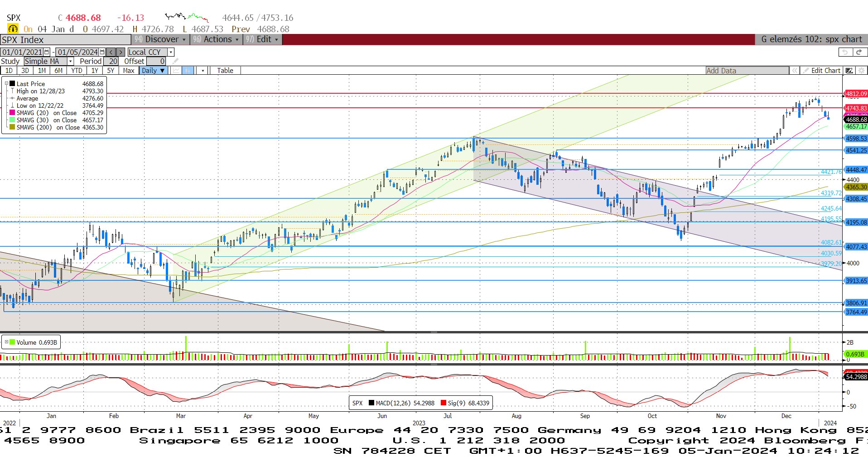Click the Last Price black color swatch
Screen dimensions: 868x476
pos(12,83)
